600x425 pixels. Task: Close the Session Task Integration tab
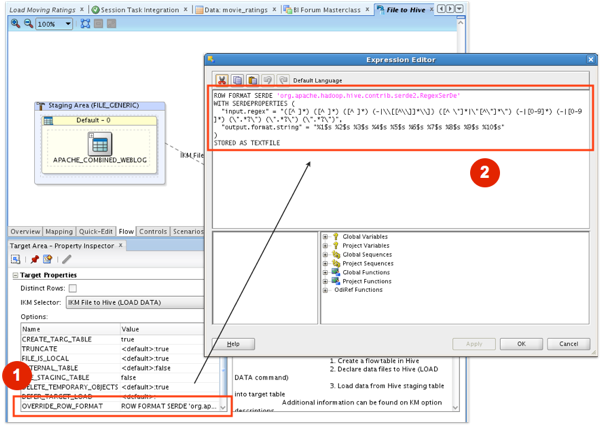tap(186, 9)
